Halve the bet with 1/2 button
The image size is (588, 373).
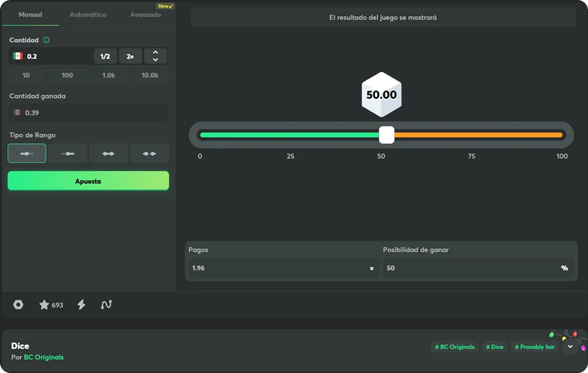(x=105, y=56)
